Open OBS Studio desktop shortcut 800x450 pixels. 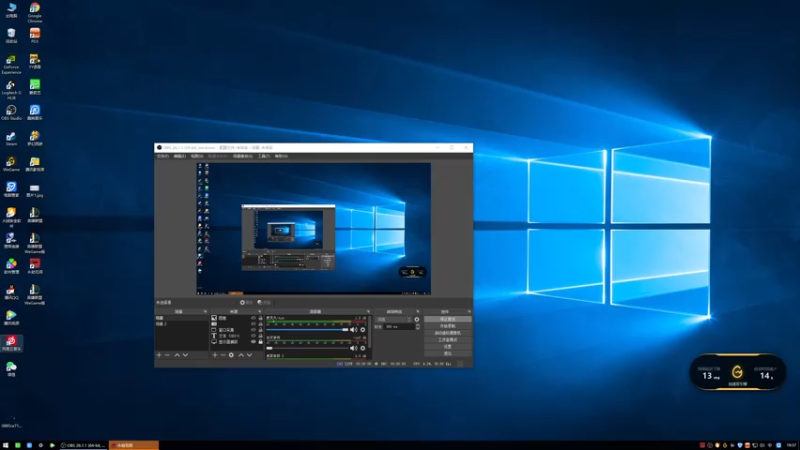coord(11,113)
